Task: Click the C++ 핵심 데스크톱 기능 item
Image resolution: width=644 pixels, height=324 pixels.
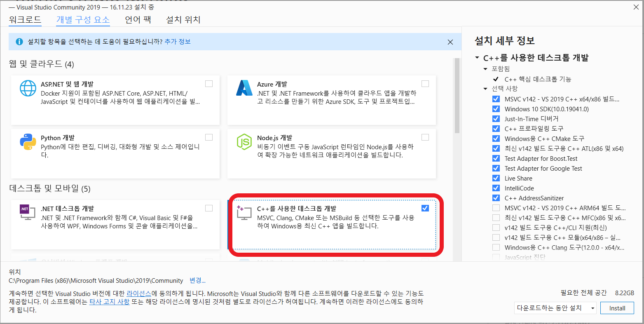Action: 538,79
